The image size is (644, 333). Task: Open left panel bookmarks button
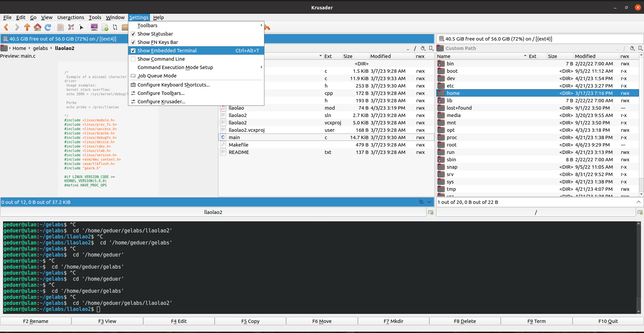pos(431,48)
